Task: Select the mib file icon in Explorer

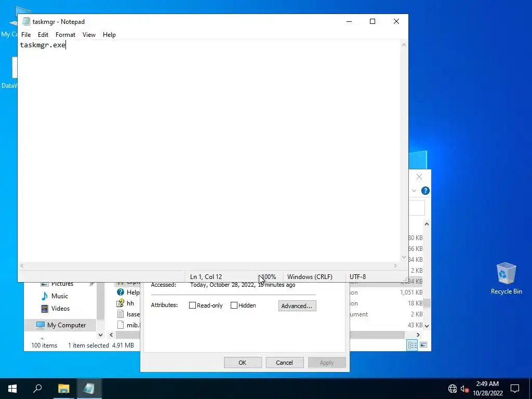Action: coord(121,325)
